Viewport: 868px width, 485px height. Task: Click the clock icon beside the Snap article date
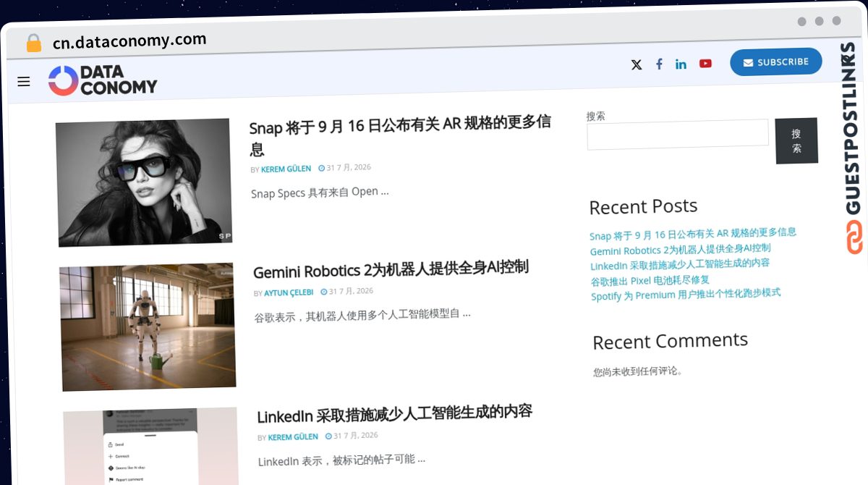click(x=322, y=168)
